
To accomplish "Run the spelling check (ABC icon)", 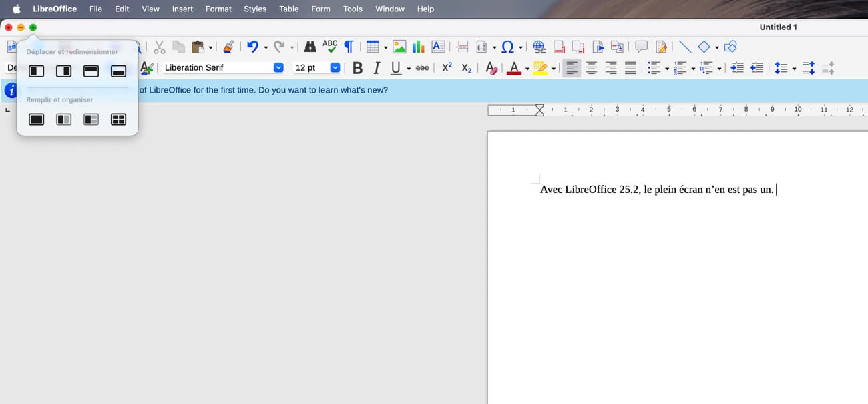I will (x=330, y=46).
